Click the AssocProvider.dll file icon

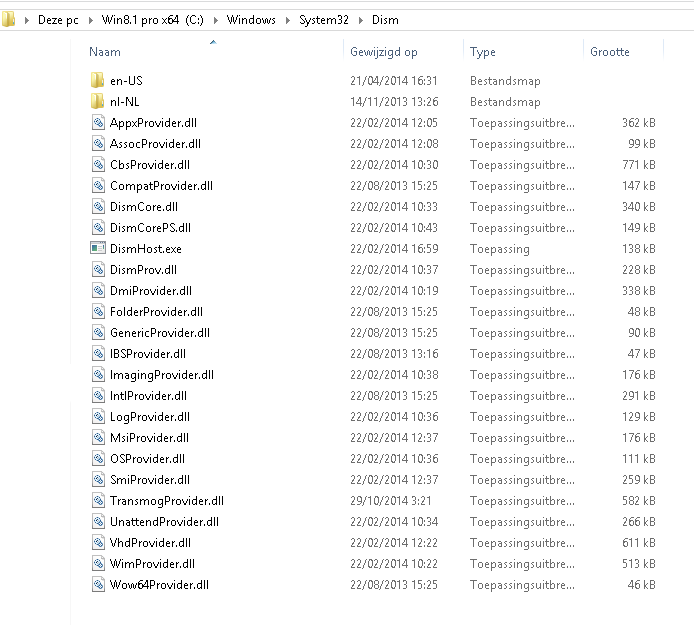[98, 143]
